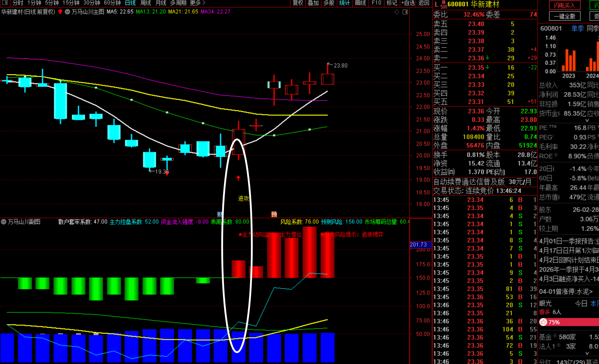
Task: Click the thumbs-up 75% bullish icon
Action: click(x=543, y=322)
